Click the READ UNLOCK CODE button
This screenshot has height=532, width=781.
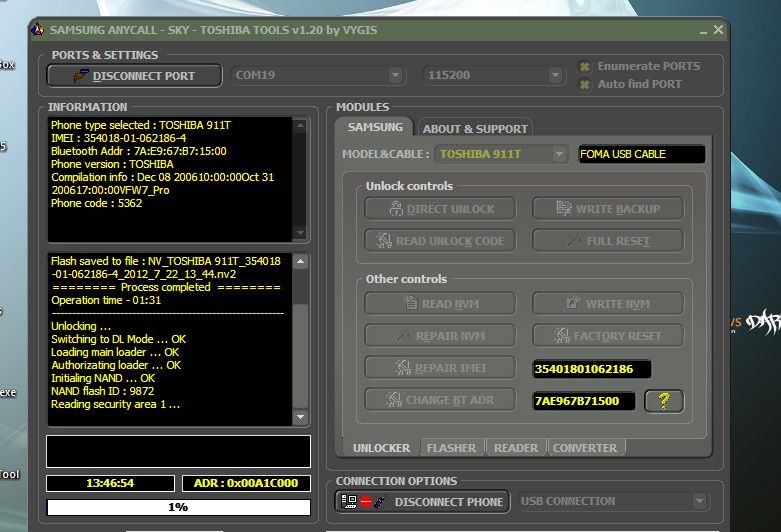click(440, 241)
